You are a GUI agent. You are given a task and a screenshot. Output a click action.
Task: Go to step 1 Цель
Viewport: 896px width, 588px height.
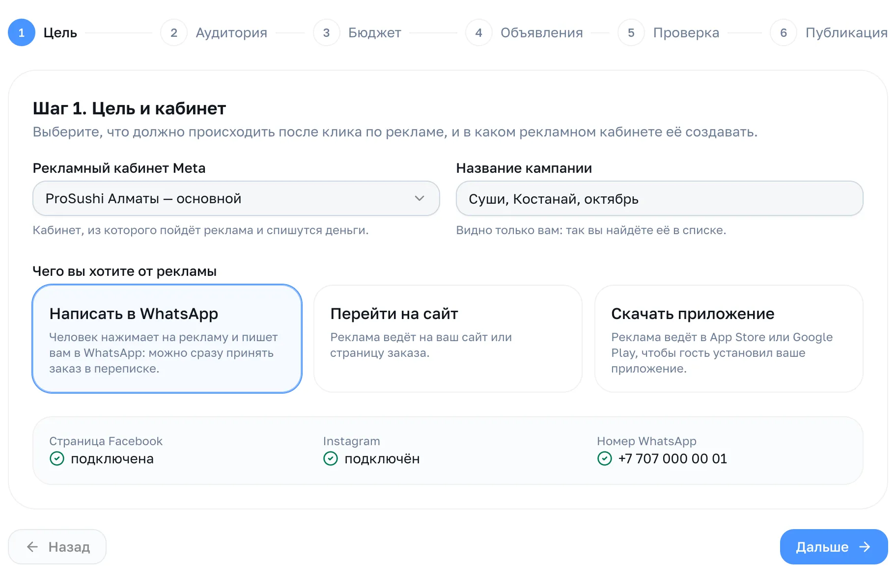pyautogui.click(x=43, y=32)
